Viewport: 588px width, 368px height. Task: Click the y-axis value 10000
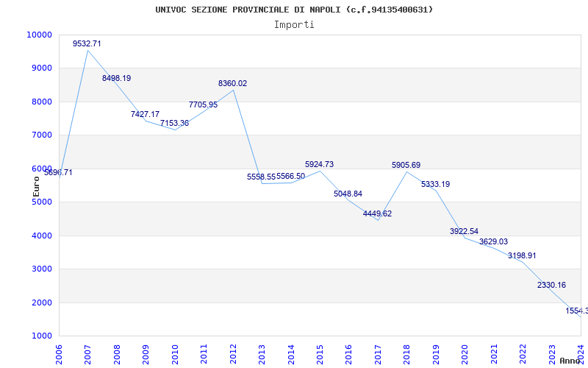[x=39, y=35]
